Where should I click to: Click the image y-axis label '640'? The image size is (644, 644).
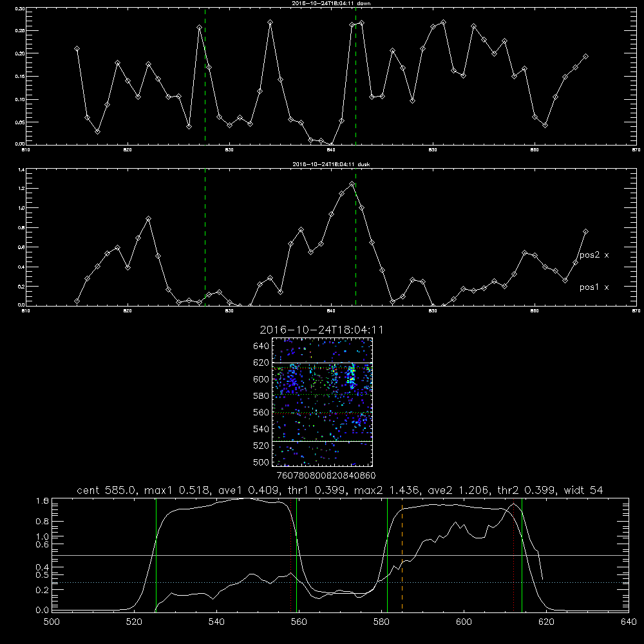coord(261,346)
